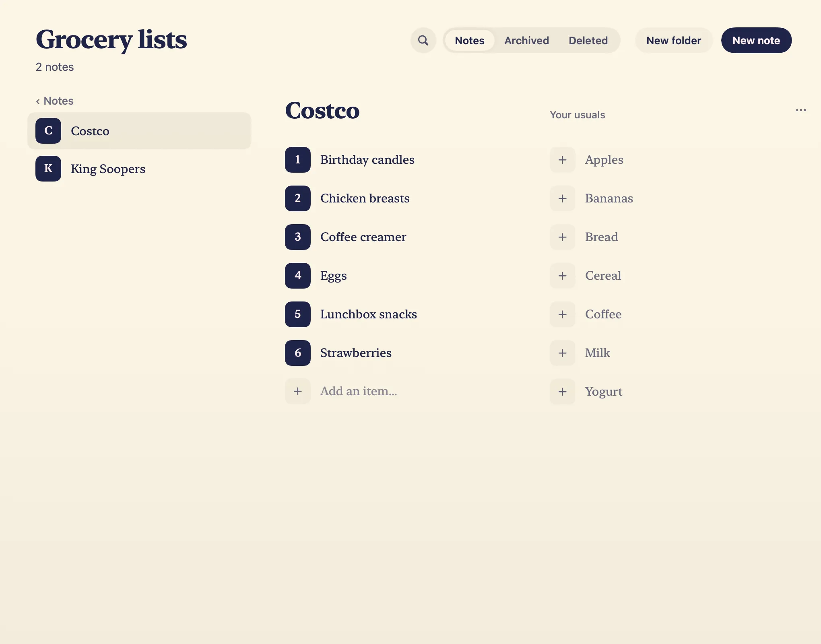The image size is (821, 644).
Task: Click number badge 4 for Eggs
Action: click(297, 276)
